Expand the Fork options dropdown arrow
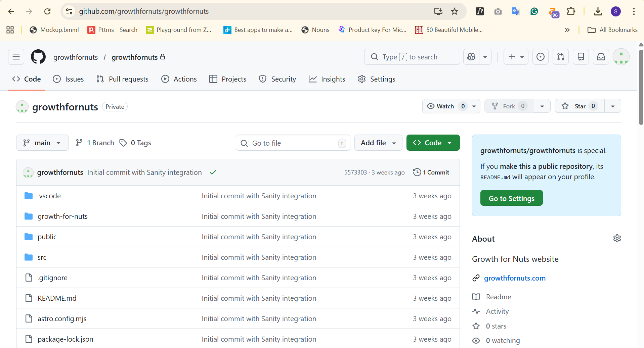 click(542, 106)
